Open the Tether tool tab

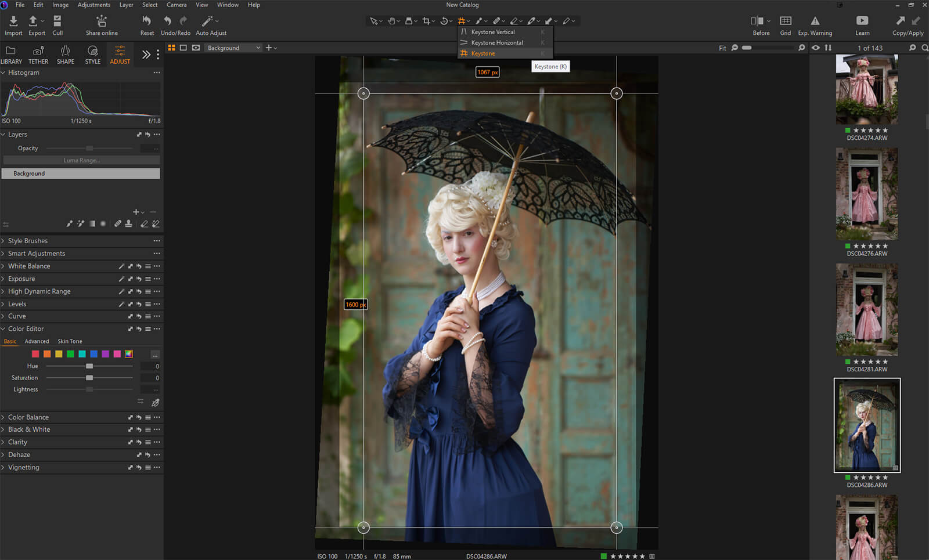(x=38, y=55)
